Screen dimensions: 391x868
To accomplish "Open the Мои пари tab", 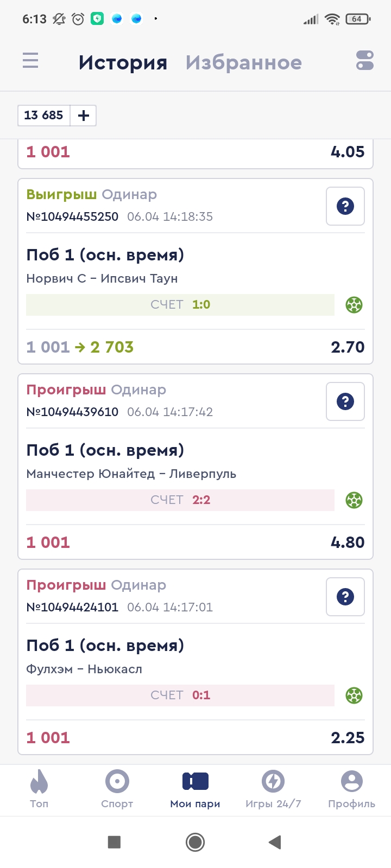I will pyautogui.click(x=195, y=790).
